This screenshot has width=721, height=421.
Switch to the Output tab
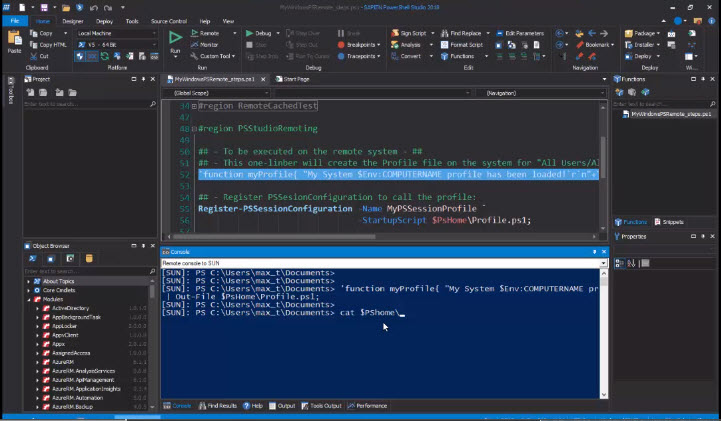pyautogui.click(x=282, y=406)
